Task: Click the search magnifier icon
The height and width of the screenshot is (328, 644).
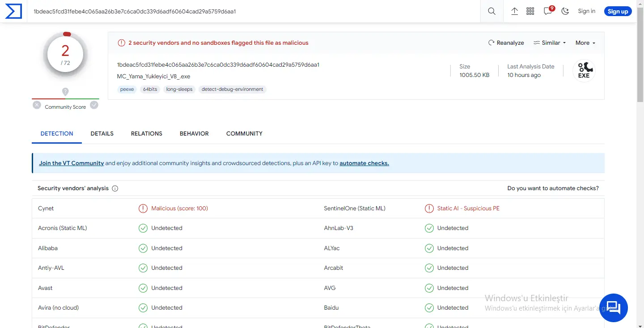Action: click(492, 11)
